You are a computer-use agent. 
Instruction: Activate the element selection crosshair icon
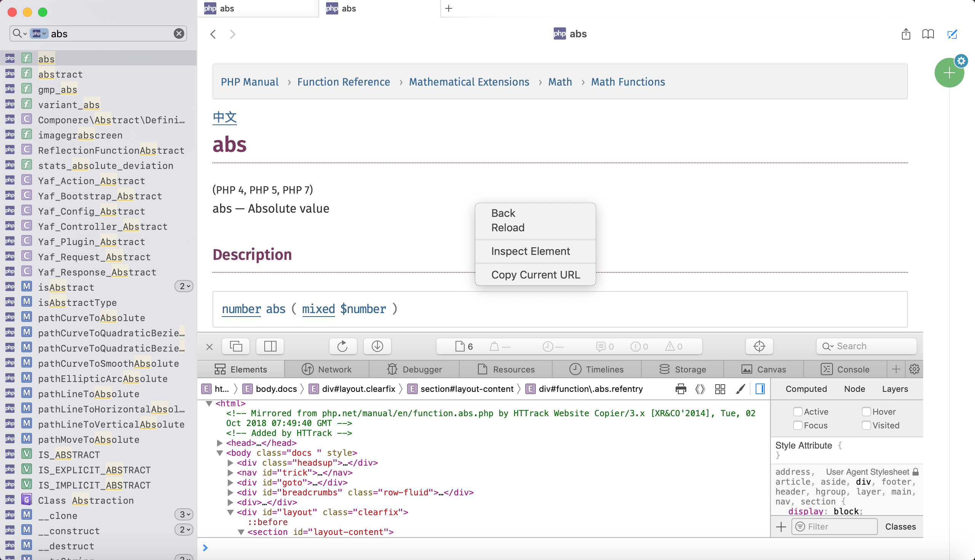[x=759, y=346]
